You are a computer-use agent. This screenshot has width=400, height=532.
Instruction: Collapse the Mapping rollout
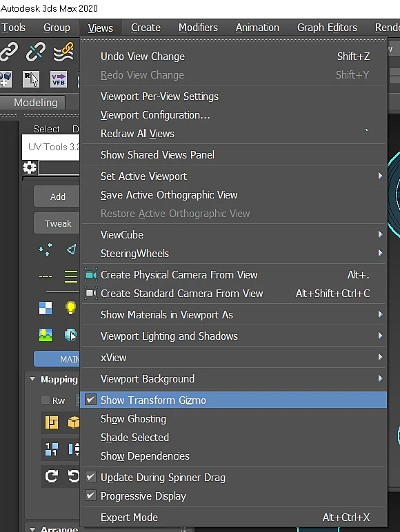point(32,378)
